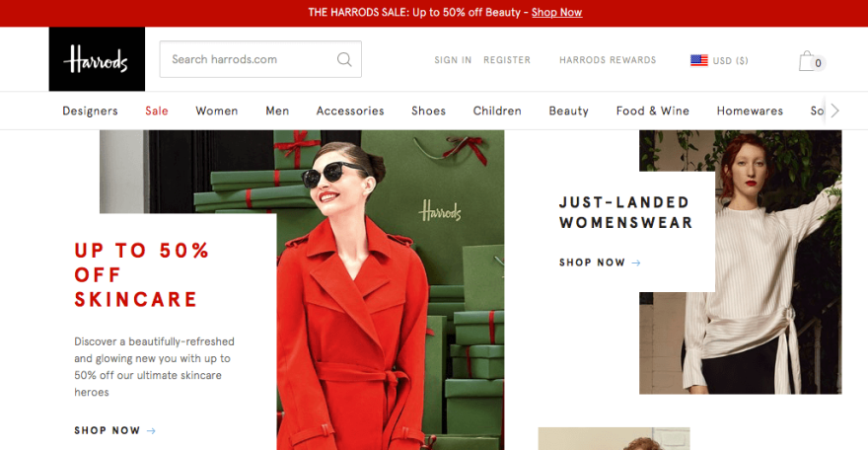Open the Men menu

[277, 111]
